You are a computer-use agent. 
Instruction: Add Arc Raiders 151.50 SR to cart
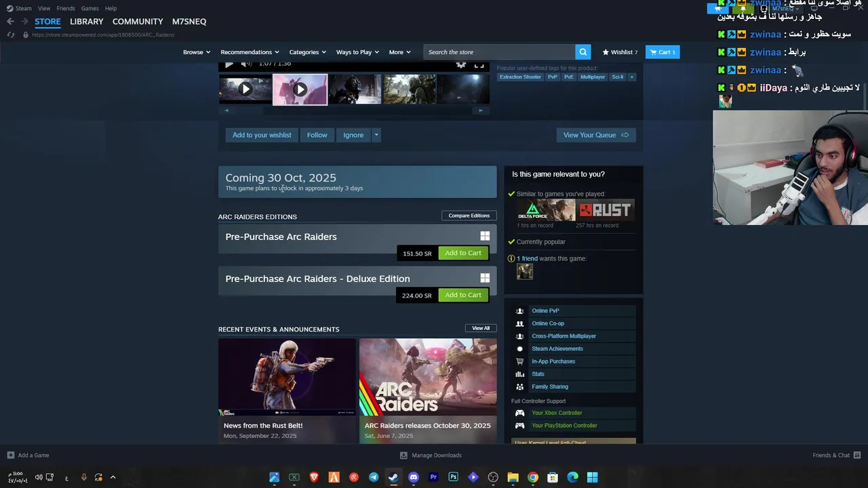pyautogui.click(x=463, y=253)
